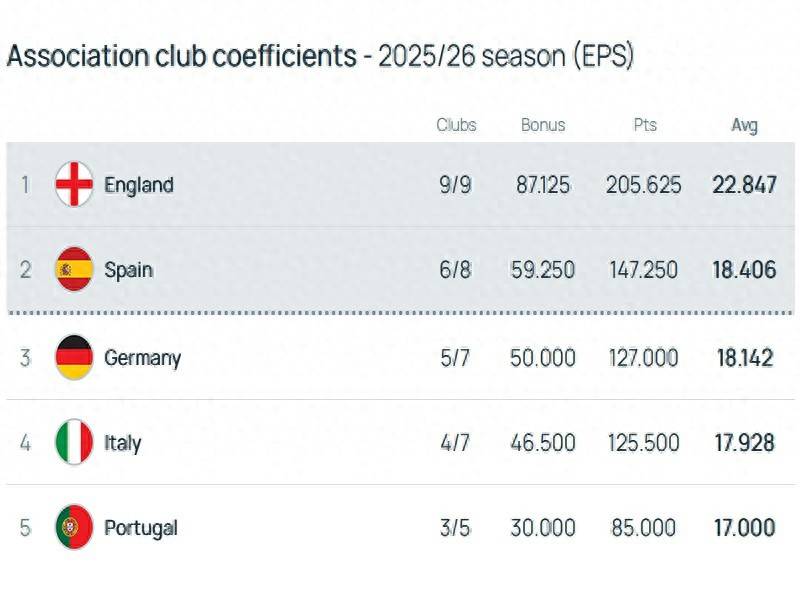Sort by the Clubs column header
The height and width of the screenshot is (600, 800).
(x=456, y=125)
